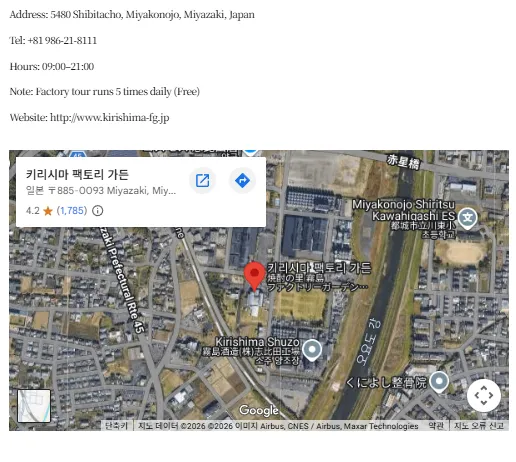Click the partially hidden marker above card
The image size is (516, 462).
(251, 152)
